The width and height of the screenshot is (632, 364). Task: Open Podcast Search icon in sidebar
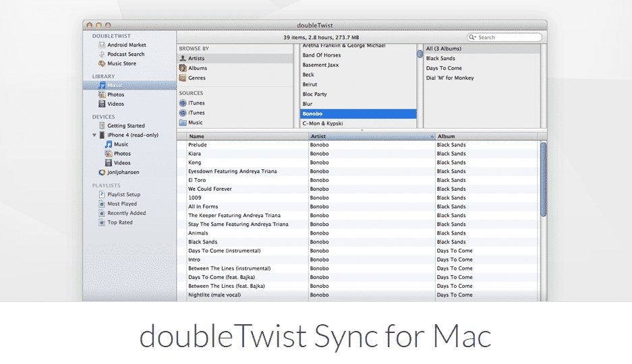(102, 54)
